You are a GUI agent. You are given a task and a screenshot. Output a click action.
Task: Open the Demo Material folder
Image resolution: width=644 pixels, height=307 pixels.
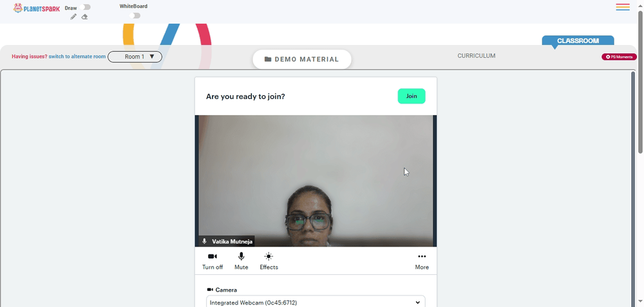302,59
